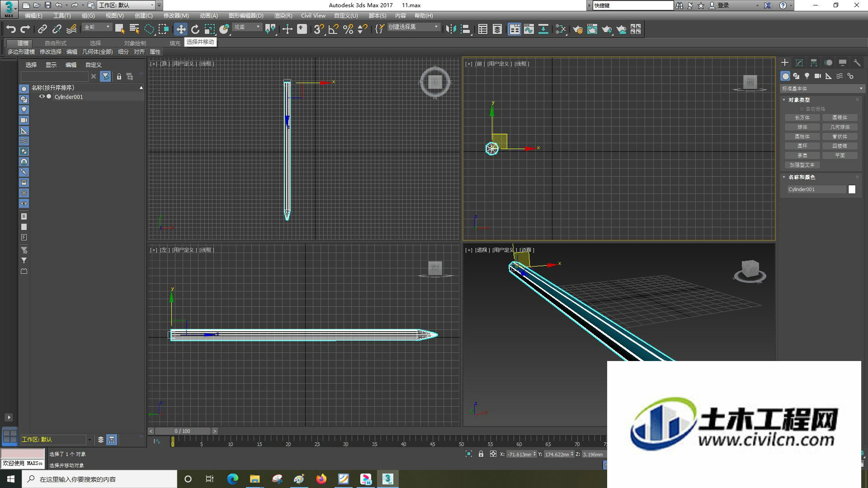Open the Hierarchy panel tab icon

813,63
